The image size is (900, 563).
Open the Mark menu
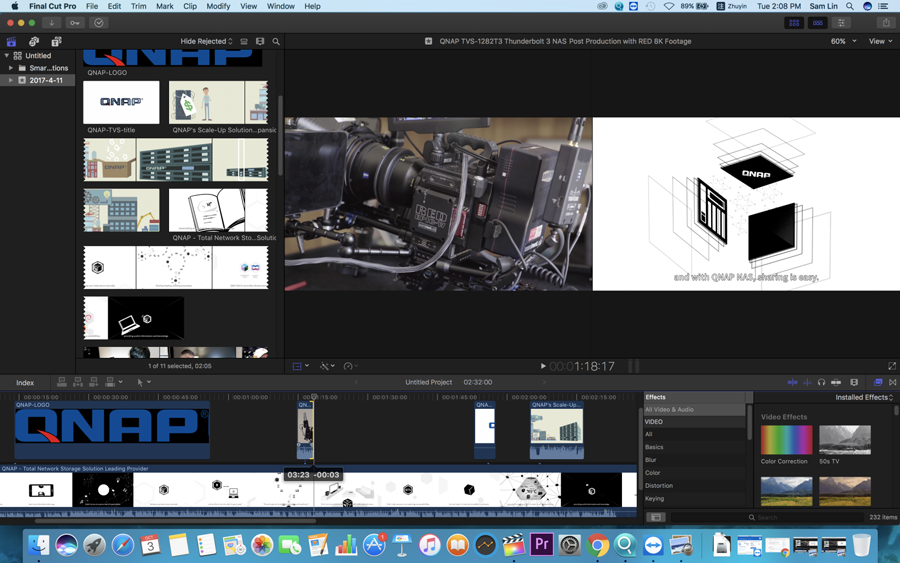point(165,6)
